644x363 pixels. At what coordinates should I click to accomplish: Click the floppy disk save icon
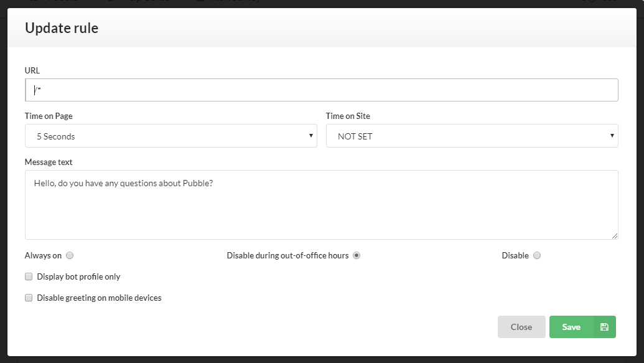coord(604,327)
